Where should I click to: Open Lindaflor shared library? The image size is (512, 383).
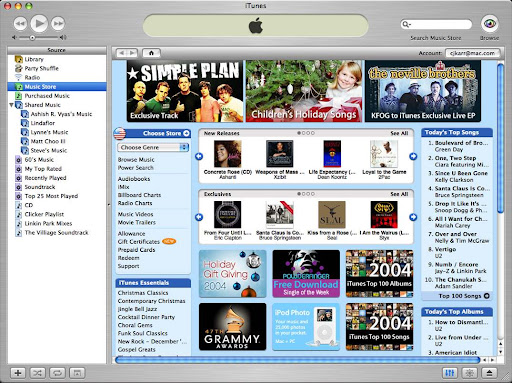coord(57,123)
